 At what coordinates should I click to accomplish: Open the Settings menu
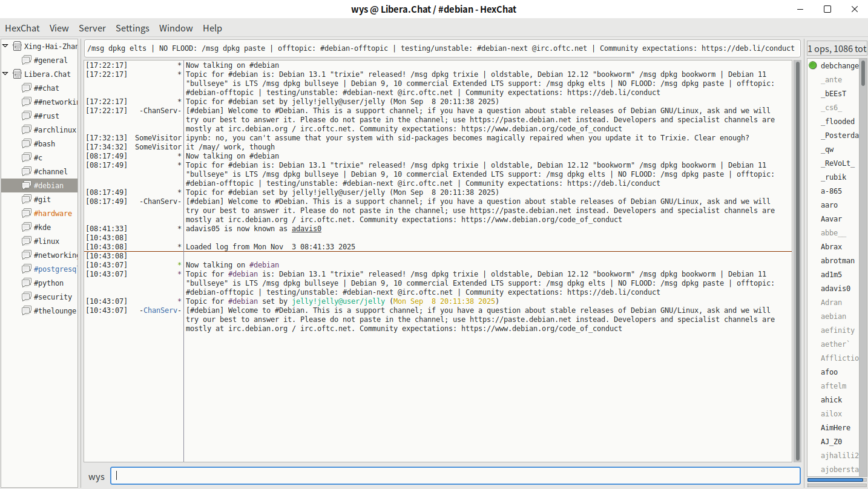132,28
